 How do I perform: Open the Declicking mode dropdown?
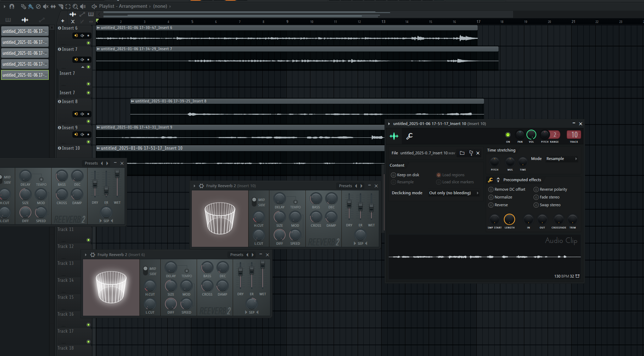453,193
